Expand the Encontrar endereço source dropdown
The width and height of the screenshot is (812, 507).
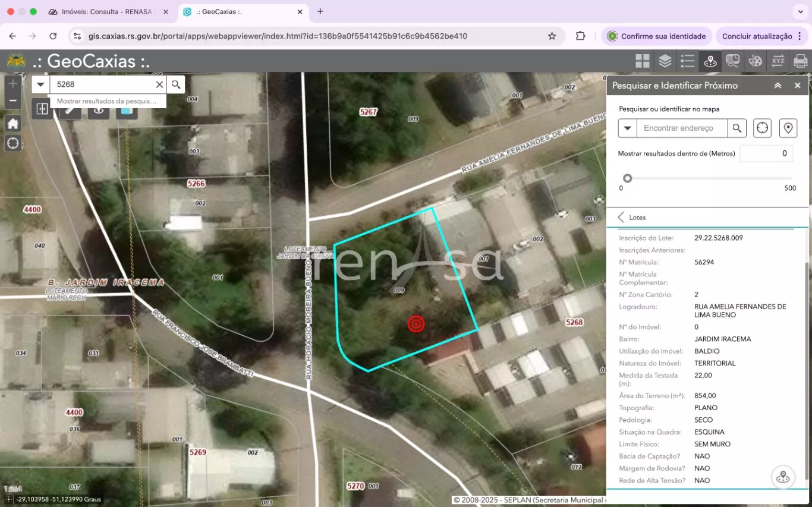(627, 128)
